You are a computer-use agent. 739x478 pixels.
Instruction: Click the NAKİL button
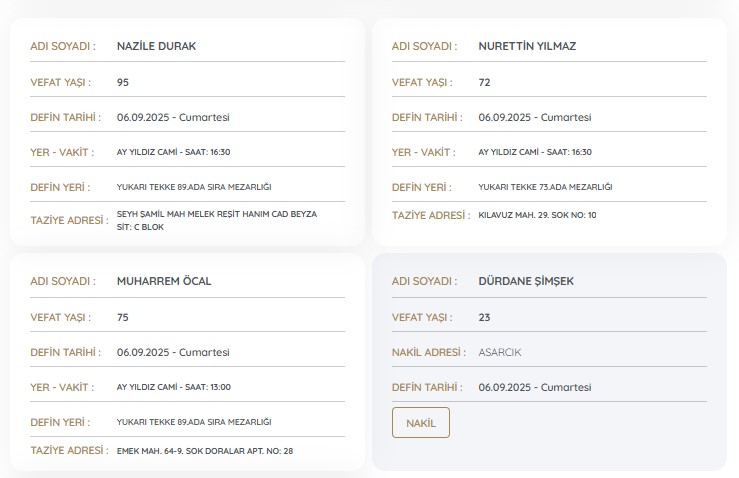421,423
